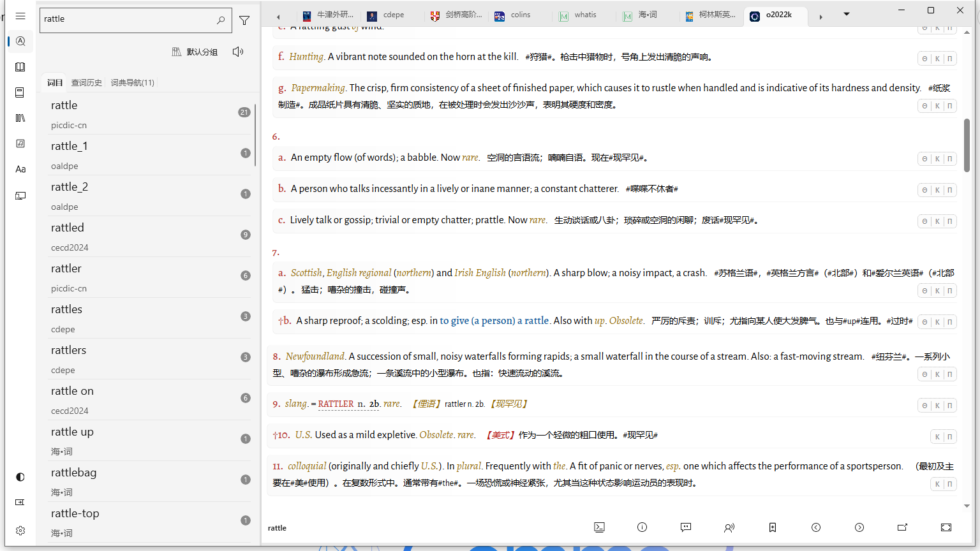Switch to the whatis dictionary tab

point(584,15)
